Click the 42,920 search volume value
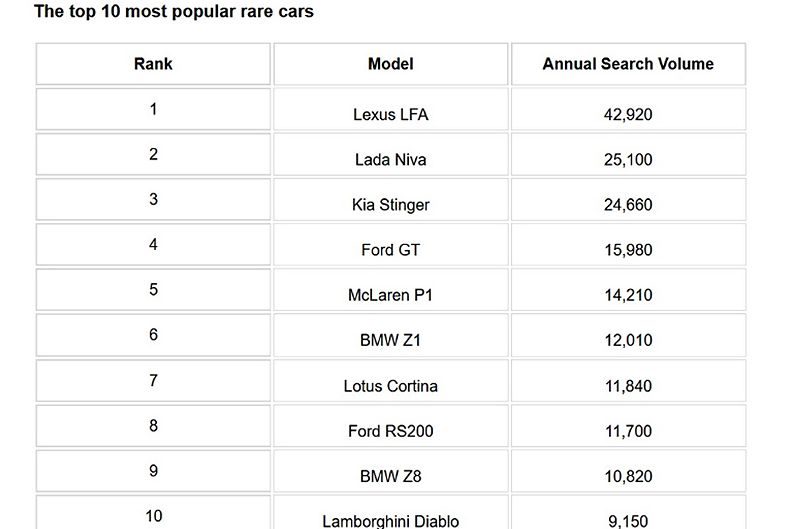 pos(628,114)
